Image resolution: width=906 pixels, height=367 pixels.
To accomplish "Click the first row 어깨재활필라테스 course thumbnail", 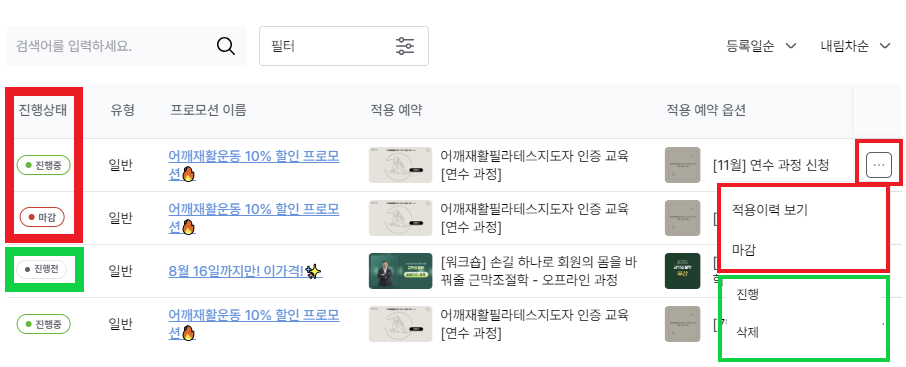I will (400, 165).
